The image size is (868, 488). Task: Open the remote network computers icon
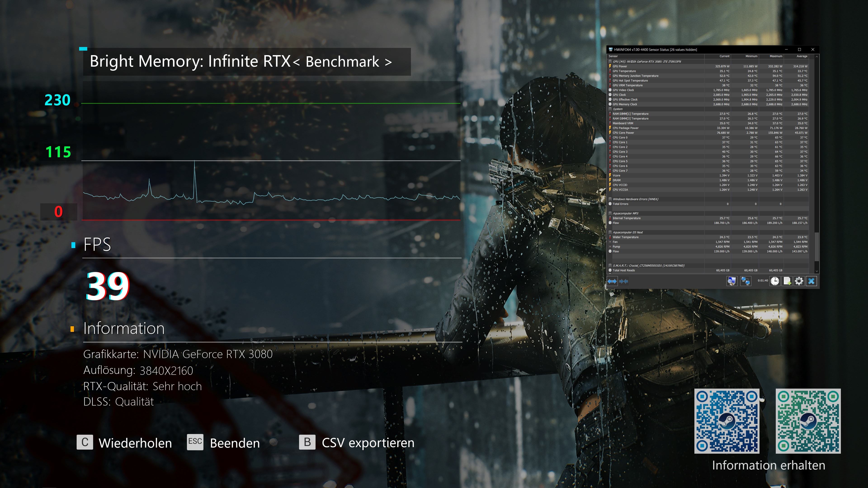coord(746,281)
